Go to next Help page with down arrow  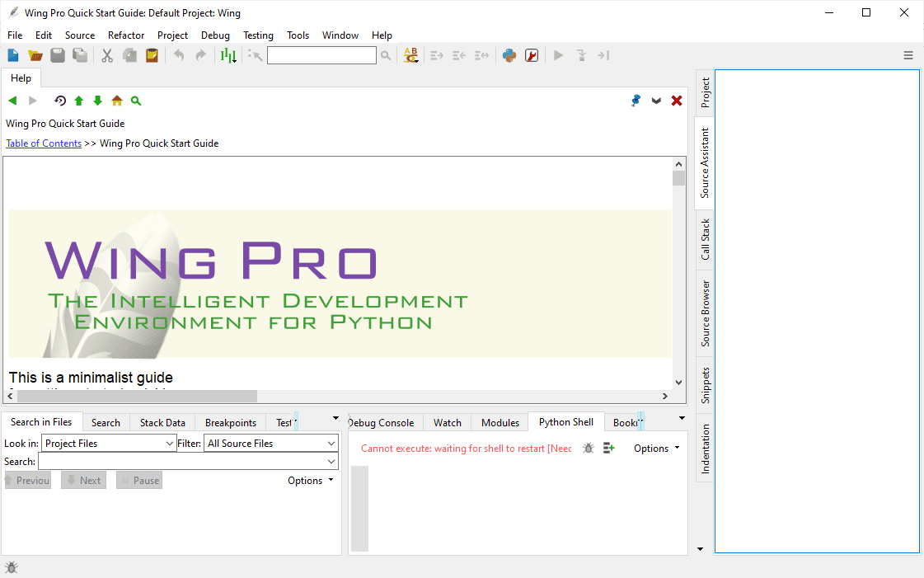pos(98,101)
